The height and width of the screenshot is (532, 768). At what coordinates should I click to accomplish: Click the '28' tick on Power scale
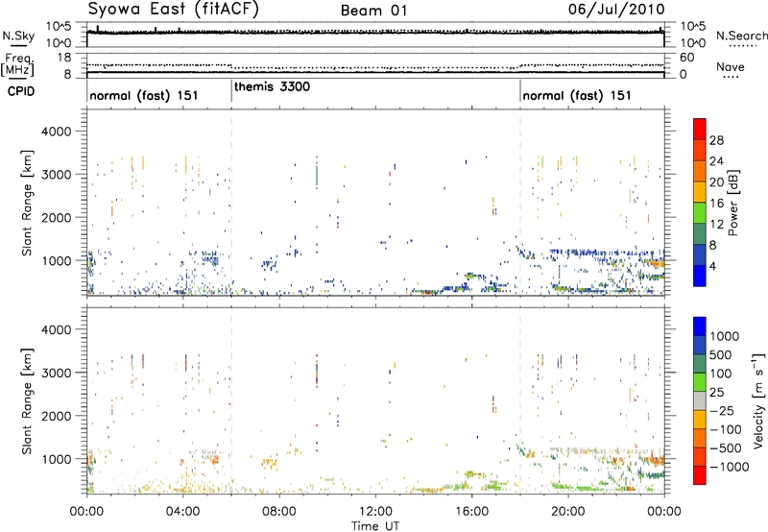click(716, 140)
